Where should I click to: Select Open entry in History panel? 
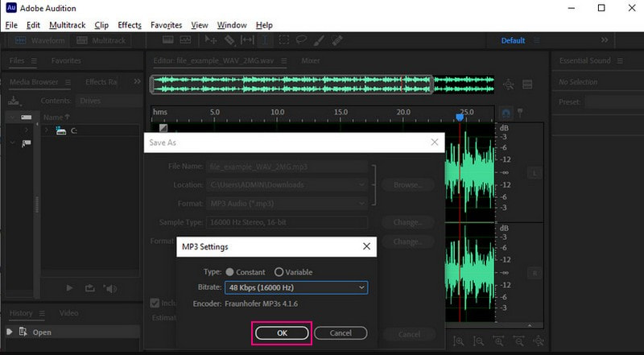[41, 332]
